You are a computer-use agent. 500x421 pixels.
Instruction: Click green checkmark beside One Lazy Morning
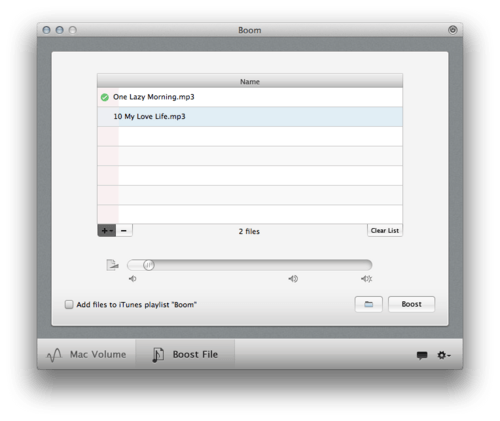(105, 97)
